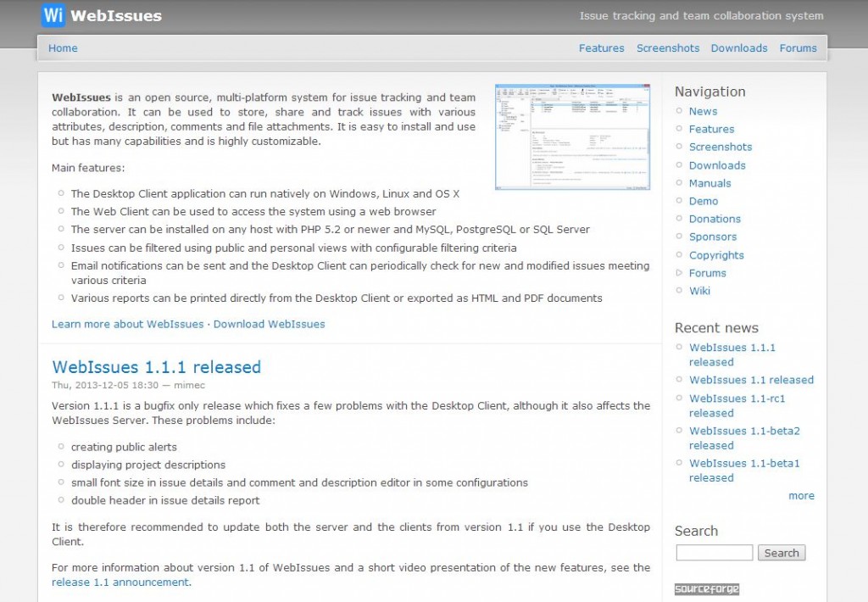Click the Navigation sidebar heading
The image size is (868, 602).
(x=709, y=92)
